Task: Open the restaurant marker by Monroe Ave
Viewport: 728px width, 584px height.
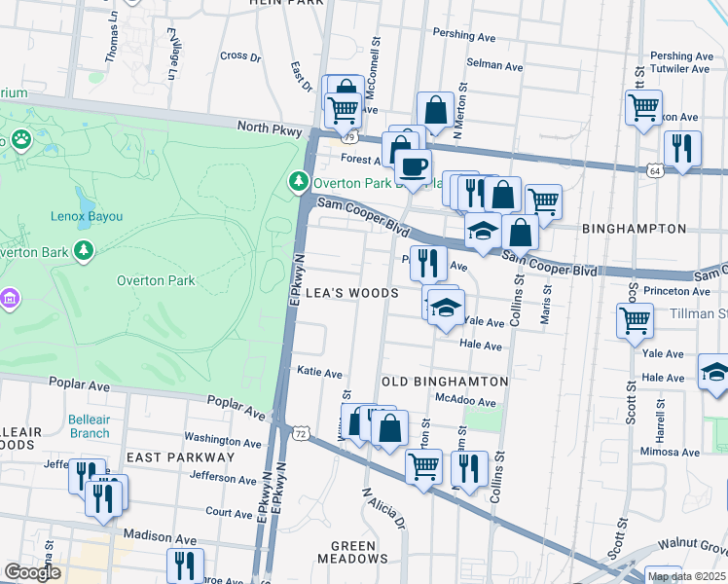Action: pyautogui.click(x=185, y=566)
